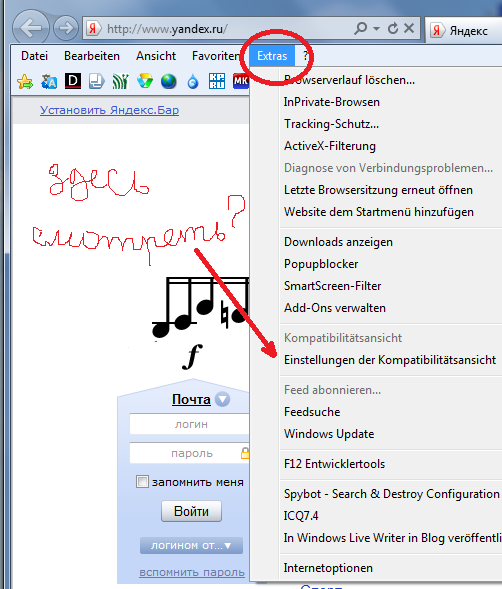
Task: Click the globe icon in favorites bar
Action: click(168, 81)
